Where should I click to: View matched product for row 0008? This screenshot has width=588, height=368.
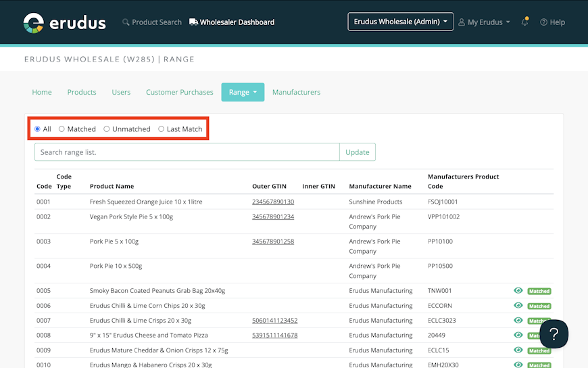(x=518, y=335)
